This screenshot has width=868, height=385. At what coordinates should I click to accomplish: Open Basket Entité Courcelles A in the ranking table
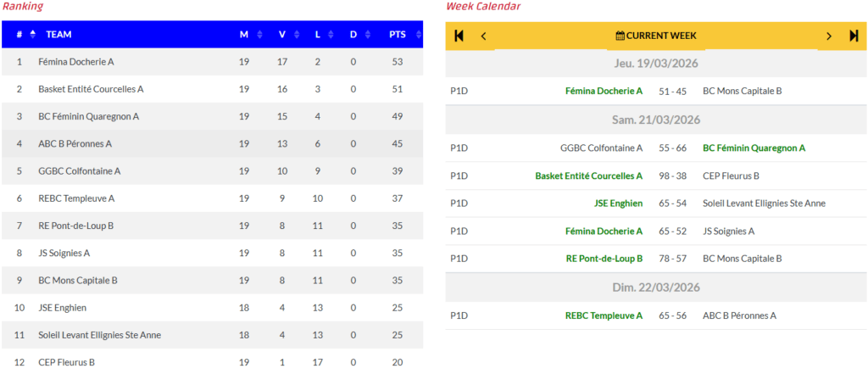[x=91, y=89]
